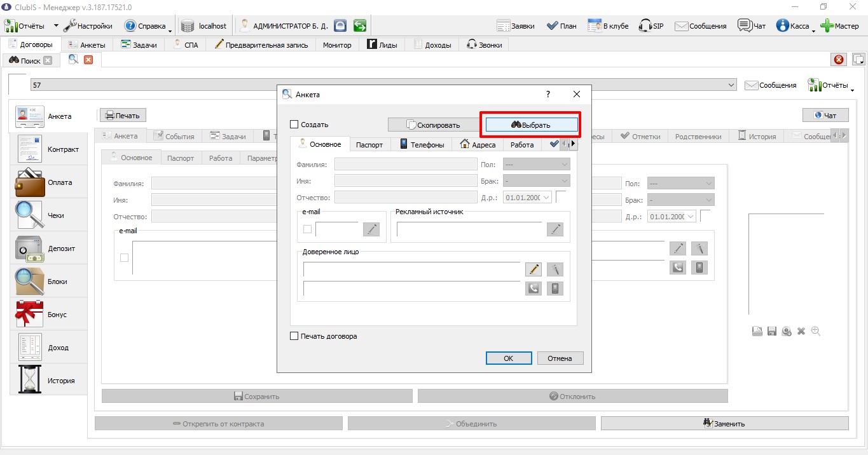
Task: Open the Блоки sidebar section
Action: [x=48, y=282]
